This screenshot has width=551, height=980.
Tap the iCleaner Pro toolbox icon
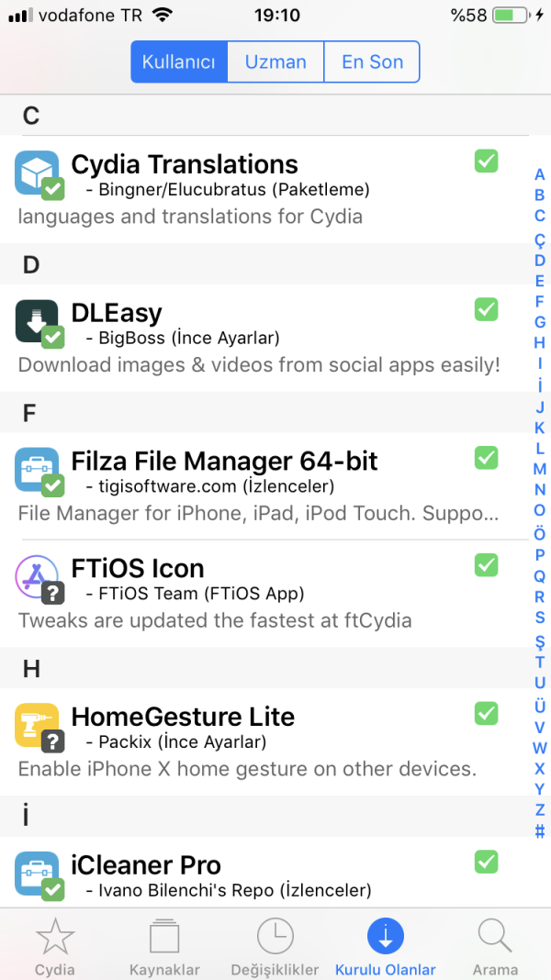coord(38,874)
